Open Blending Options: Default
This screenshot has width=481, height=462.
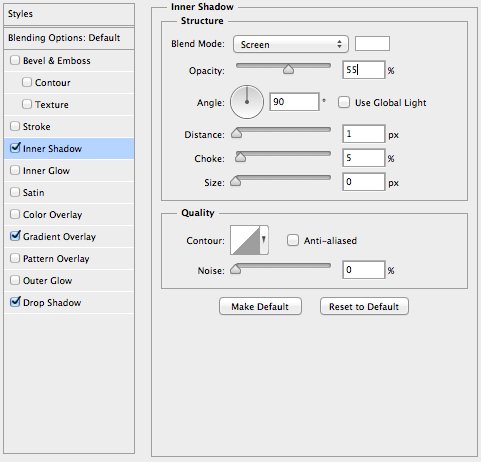pos(69,38)
